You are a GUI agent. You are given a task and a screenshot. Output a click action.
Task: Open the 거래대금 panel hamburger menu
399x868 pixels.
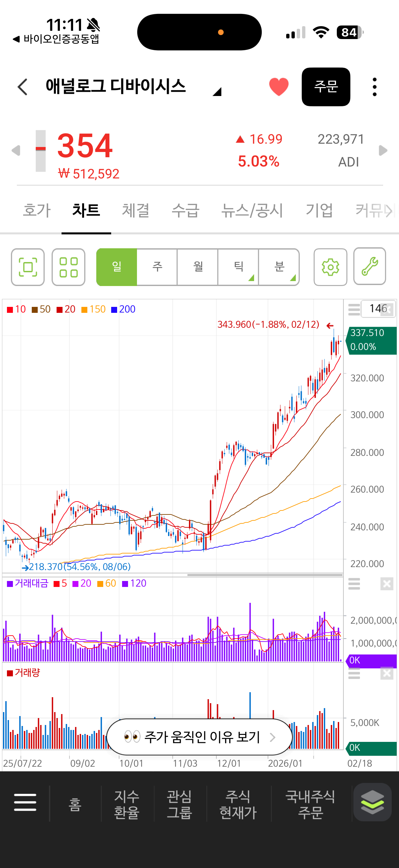pyautogui.click(x=354, y=584)
